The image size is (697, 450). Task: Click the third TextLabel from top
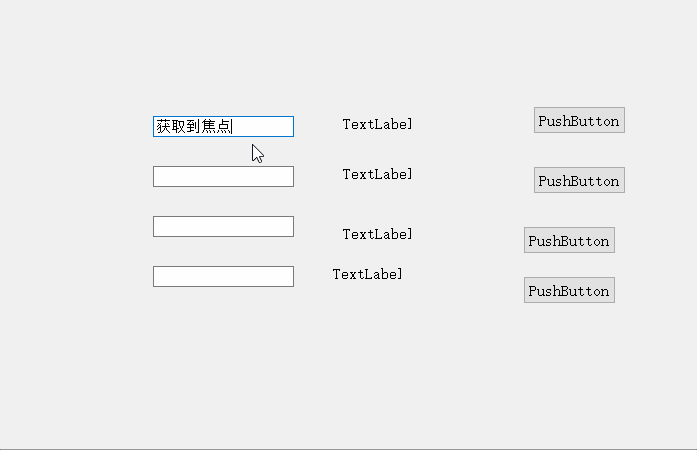377,234
